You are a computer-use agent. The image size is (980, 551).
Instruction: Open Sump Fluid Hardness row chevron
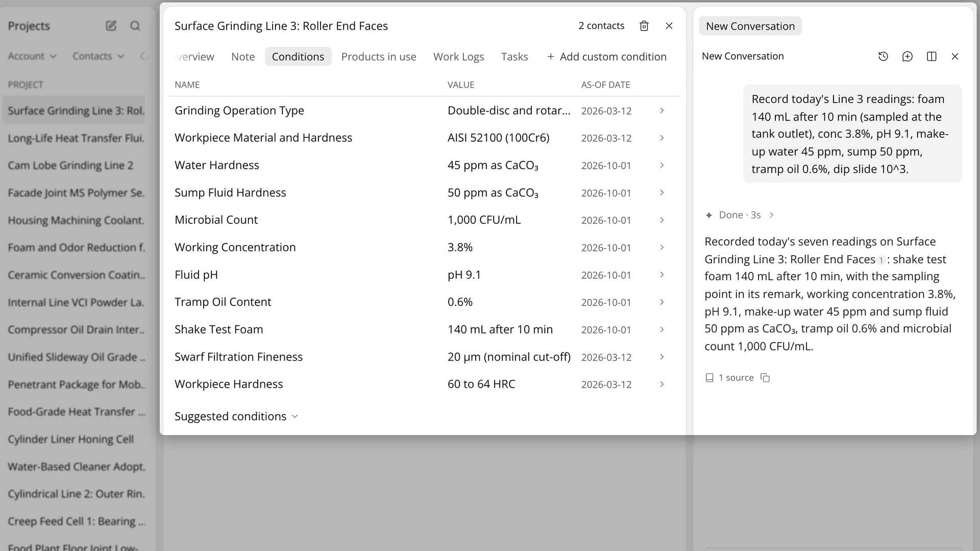(662, 193)
